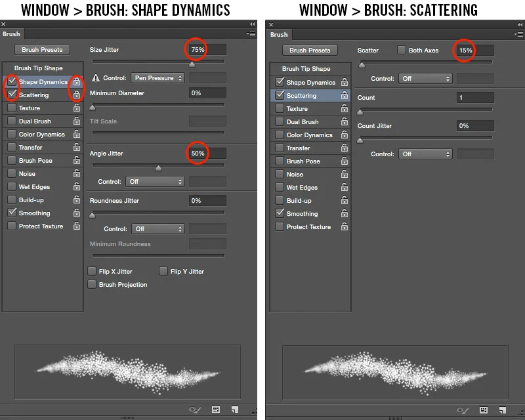The image size is (525, 420).
Task: Select the Scattering settings section
Action: [x=301, y=94]
